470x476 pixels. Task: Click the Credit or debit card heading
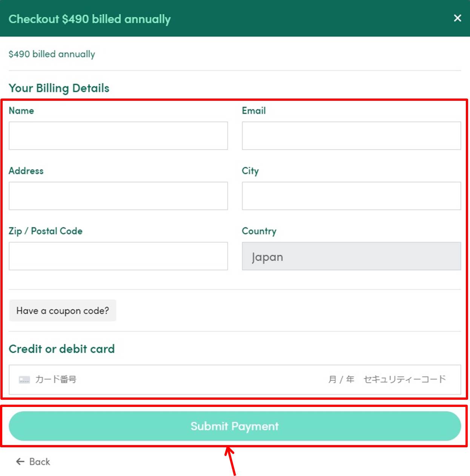coord(61,349)
